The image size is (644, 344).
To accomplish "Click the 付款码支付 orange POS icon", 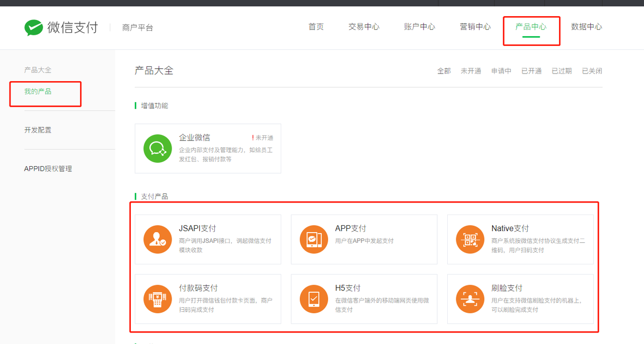I will click(x=158, y=299).
